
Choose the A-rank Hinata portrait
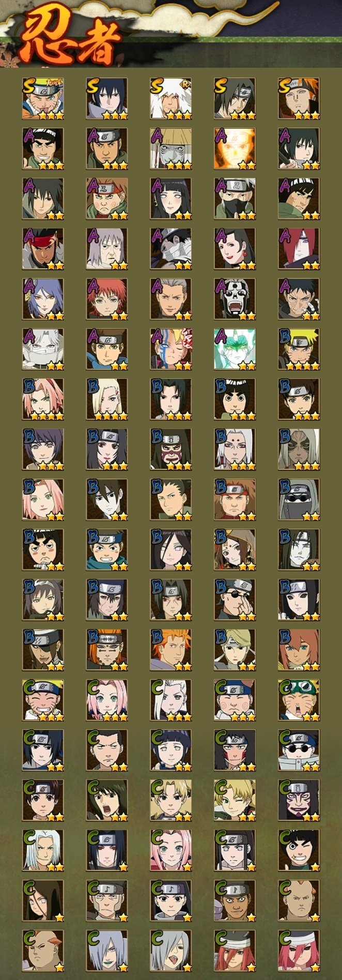pos(171,199)
